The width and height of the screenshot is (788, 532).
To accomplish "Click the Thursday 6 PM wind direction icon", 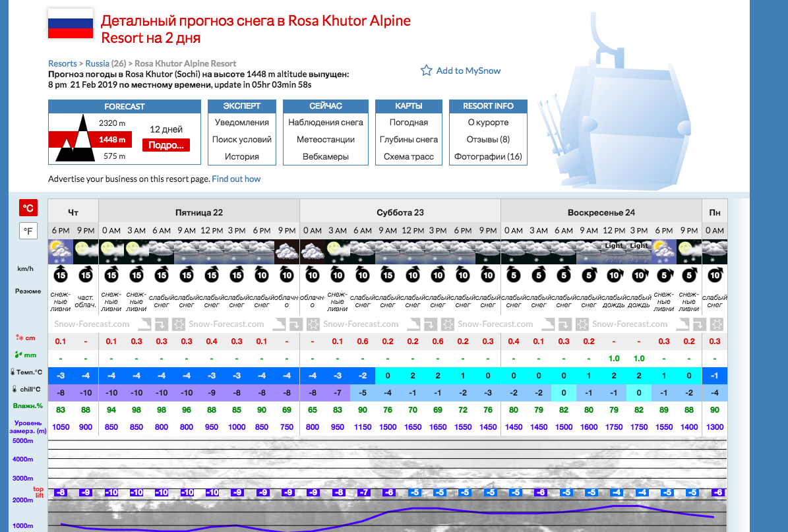I will tap(61, 274).
